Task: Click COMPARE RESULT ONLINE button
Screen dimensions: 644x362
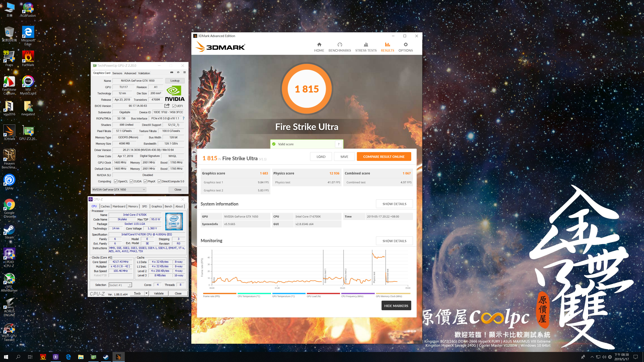Action: [384, 157]
